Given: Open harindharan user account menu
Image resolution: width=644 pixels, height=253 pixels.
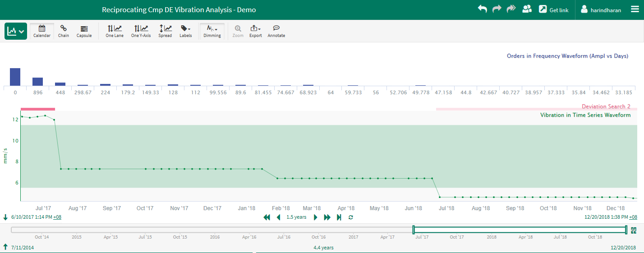Looking at the screenshot, I should pos(600,10).
